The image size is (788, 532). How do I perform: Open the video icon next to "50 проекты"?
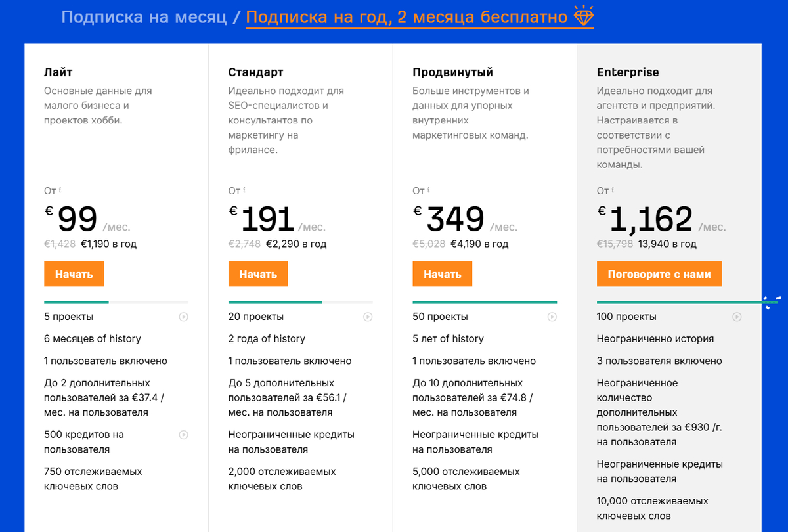pyautogui.click(x=552, y=317)
